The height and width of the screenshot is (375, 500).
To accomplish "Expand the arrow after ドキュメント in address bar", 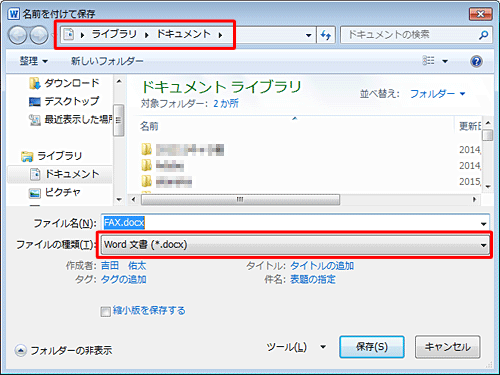I will tap(220, 35).
